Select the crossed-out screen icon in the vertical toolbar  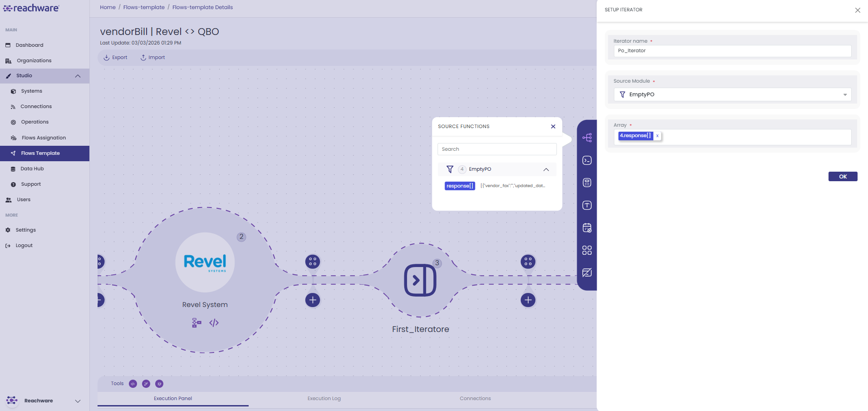click(x=587, y=272)
